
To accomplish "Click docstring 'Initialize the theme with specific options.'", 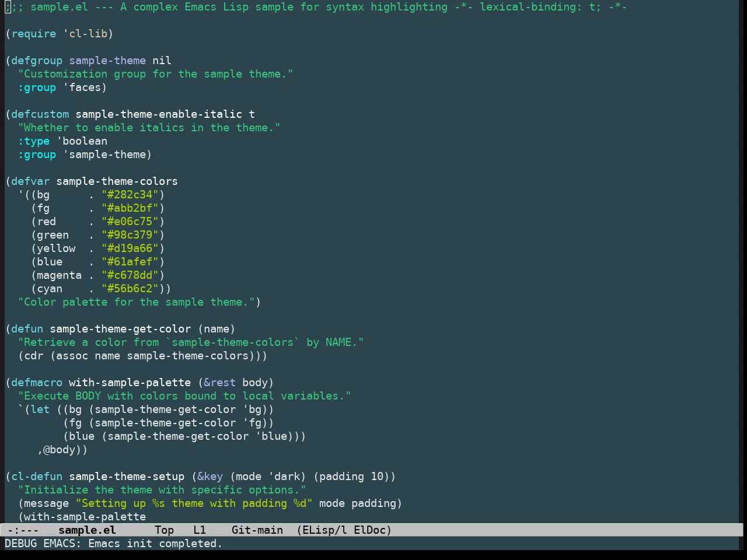I will pos(162,490).
